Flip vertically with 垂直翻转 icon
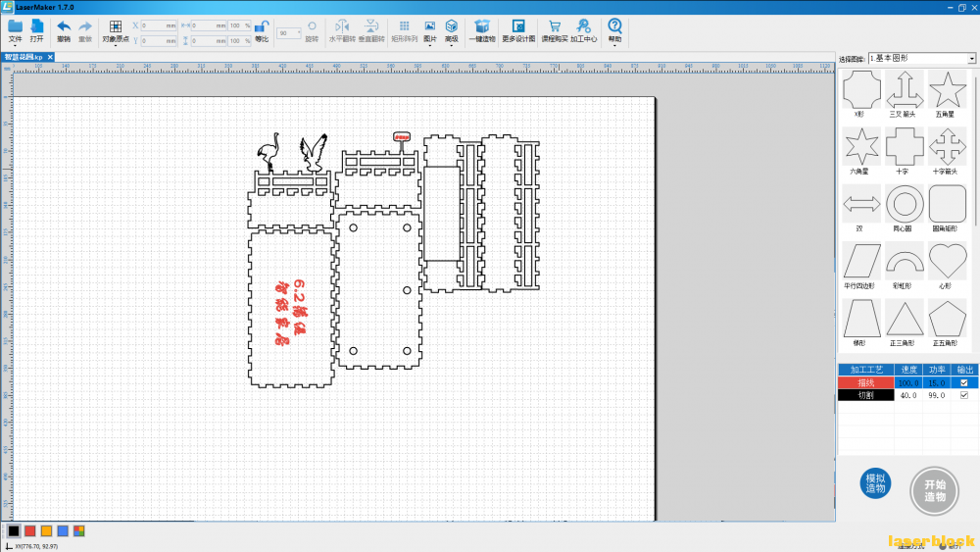The height and width of the screenshot is (552, 980). 371,26
